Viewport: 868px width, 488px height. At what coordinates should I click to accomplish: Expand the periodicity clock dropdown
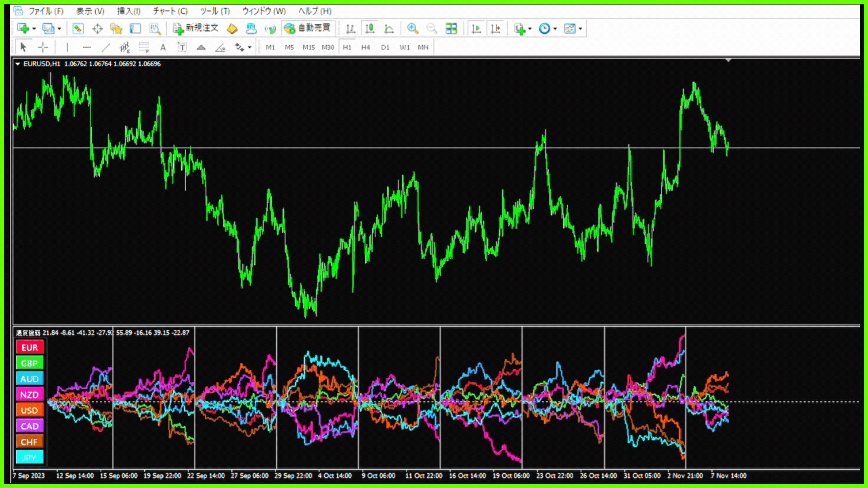tap(555, 29)
